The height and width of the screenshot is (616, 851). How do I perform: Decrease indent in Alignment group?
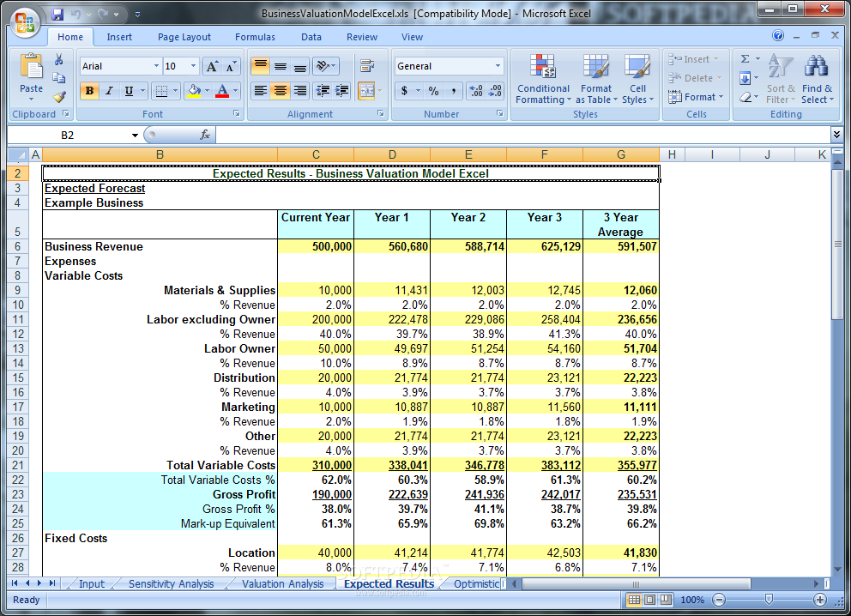(323, 91)
